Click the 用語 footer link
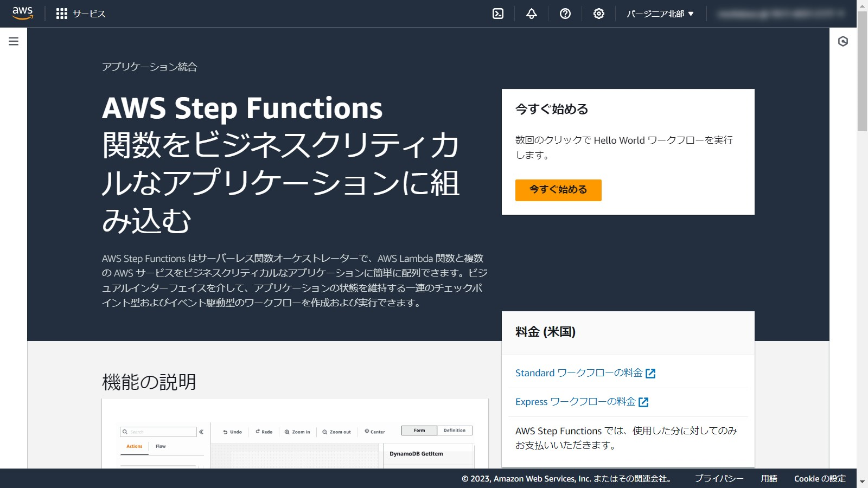 [769, 478]
